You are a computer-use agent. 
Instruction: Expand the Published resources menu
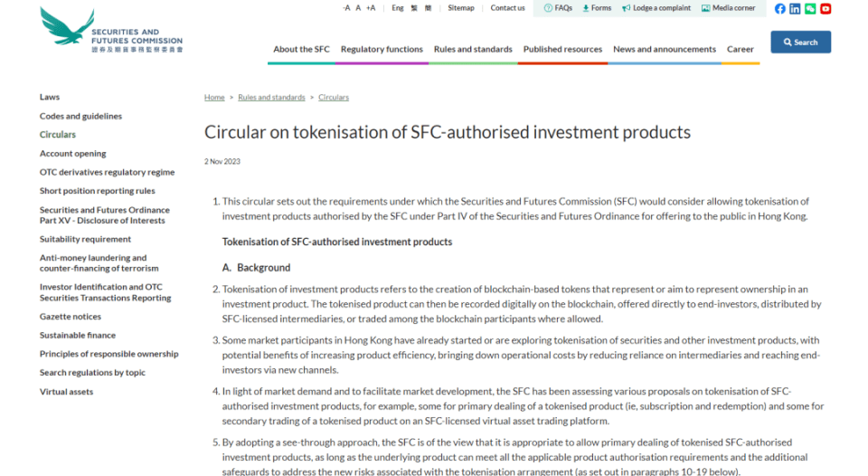coord(562,49)
